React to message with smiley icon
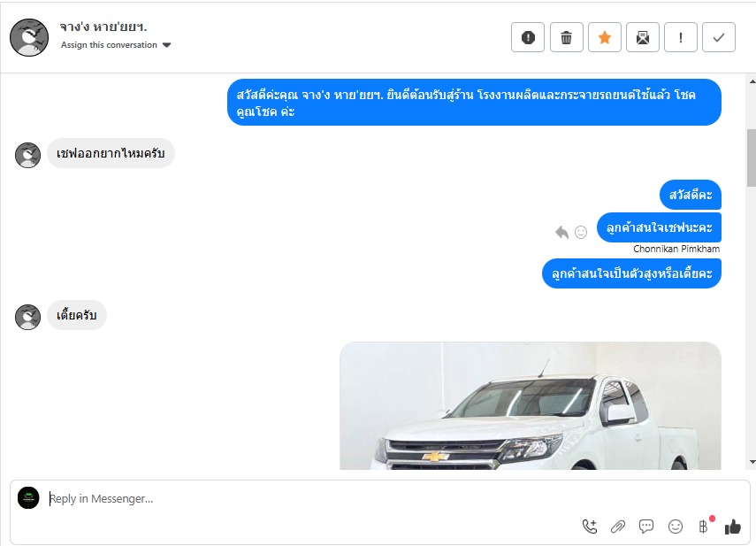Viewport: 756px width, 546px height. tap(581, 233)
